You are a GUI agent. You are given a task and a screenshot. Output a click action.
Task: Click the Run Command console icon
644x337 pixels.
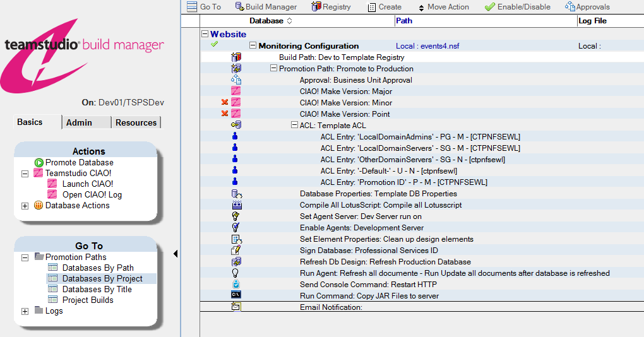tap(236, 295)
